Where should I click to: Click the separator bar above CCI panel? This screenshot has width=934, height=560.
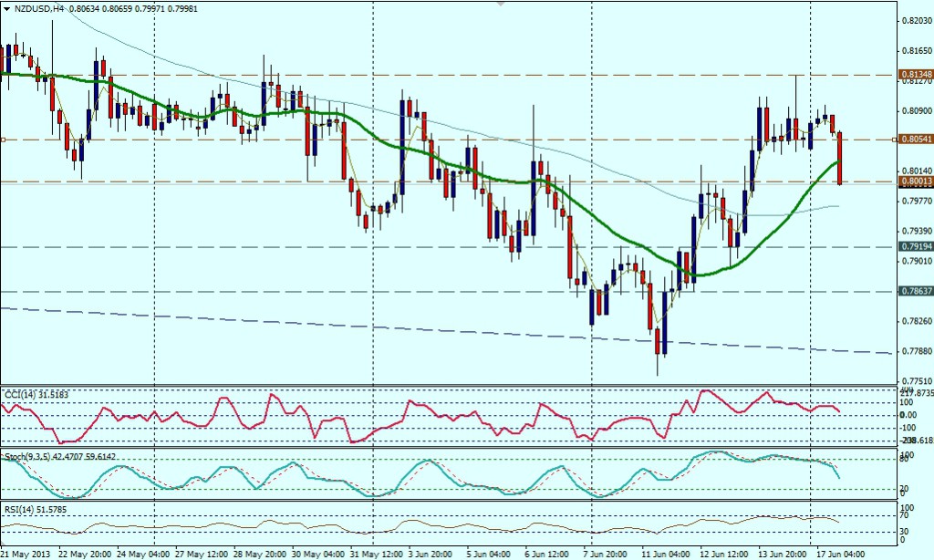tap(447, 386)
